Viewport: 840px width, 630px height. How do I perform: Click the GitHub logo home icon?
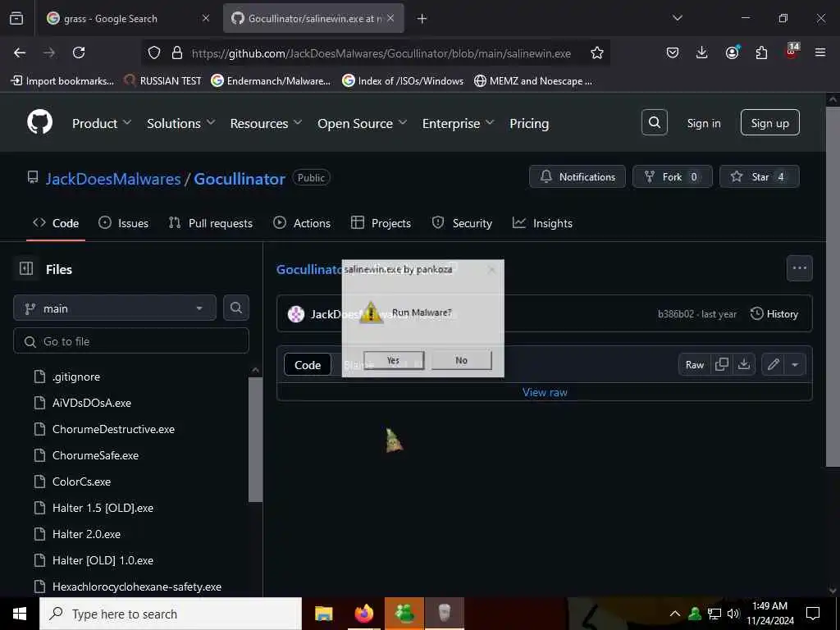coord(39,123)
